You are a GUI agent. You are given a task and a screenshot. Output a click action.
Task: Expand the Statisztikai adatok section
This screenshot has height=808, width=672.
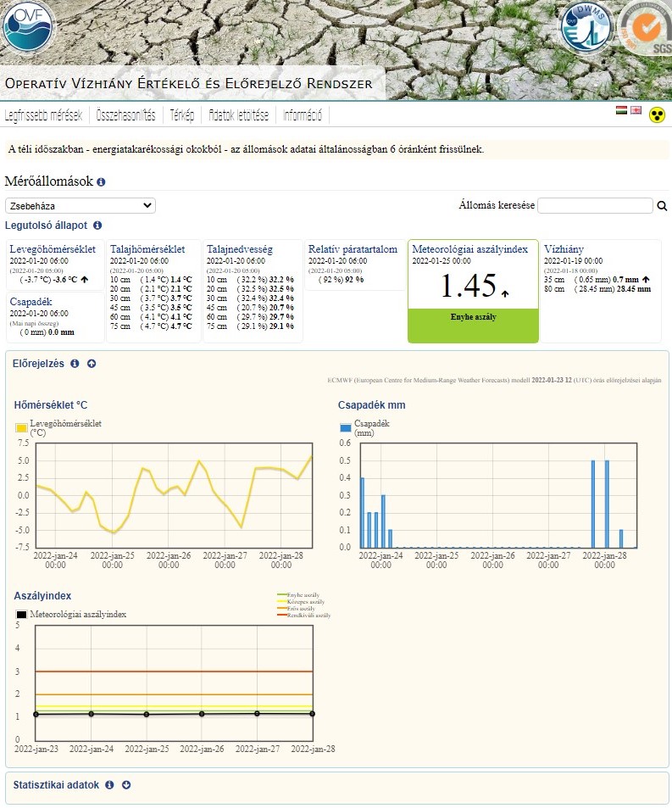(x=126, y=785)
